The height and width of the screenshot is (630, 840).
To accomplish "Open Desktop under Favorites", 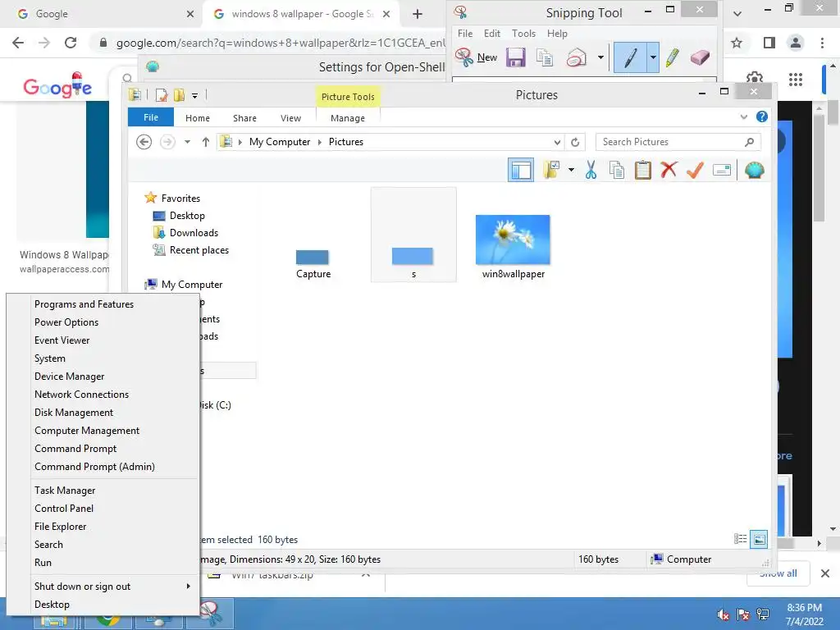I will (187, 216).
